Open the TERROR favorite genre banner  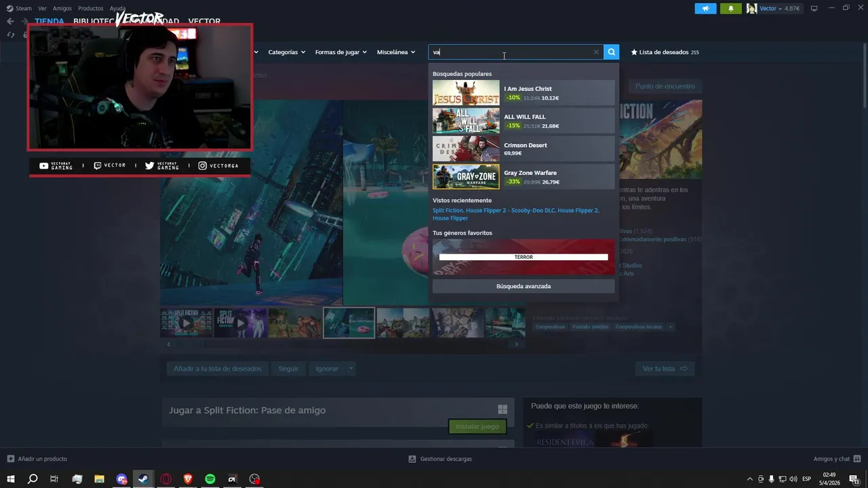pos(524,257)
